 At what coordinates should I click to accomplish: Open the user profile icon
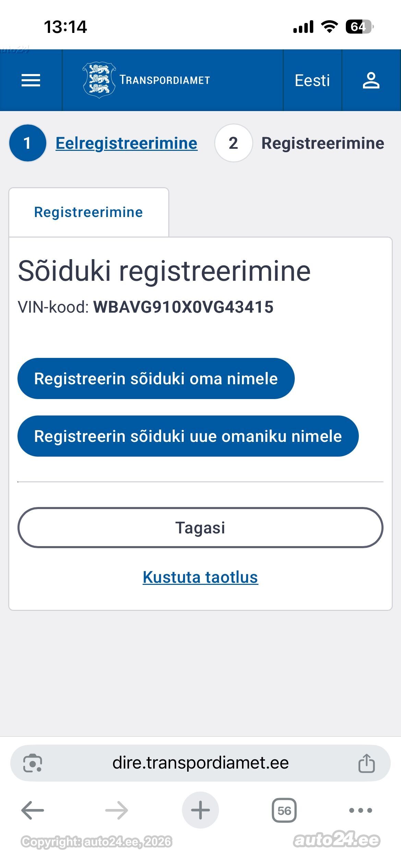(371, 80)
